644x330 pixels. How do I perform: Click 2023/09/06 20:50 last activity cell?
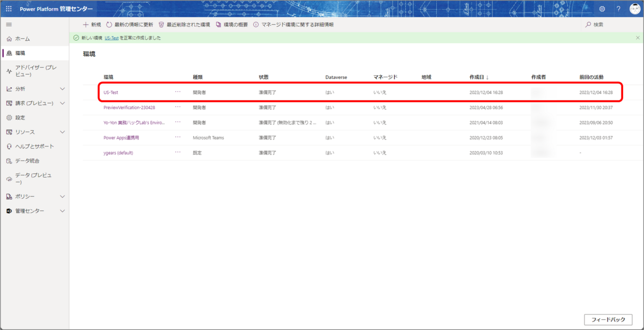coord(596,122)
